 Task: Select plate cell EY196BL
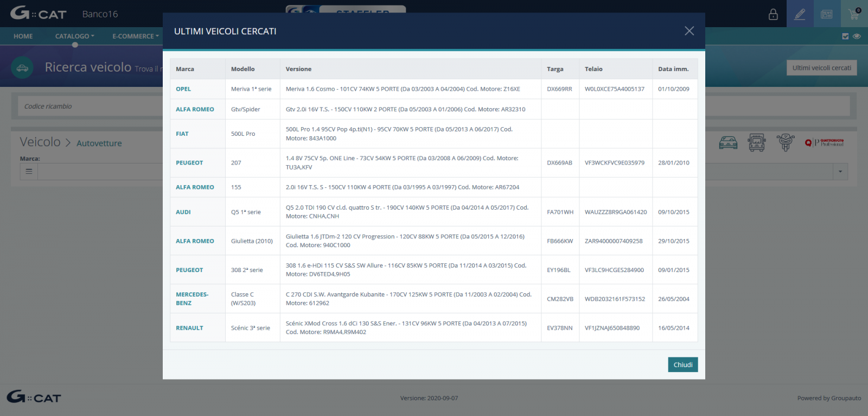(x=559, y=270)
